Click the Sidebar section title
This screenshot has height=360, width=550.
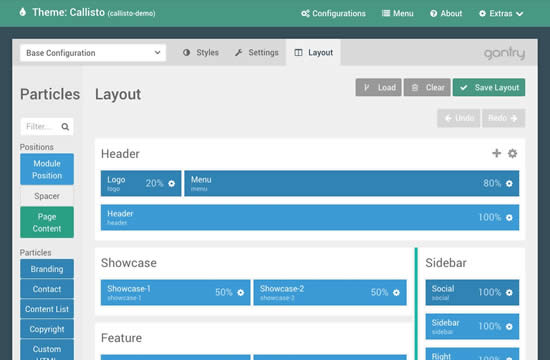coord(446,263)
